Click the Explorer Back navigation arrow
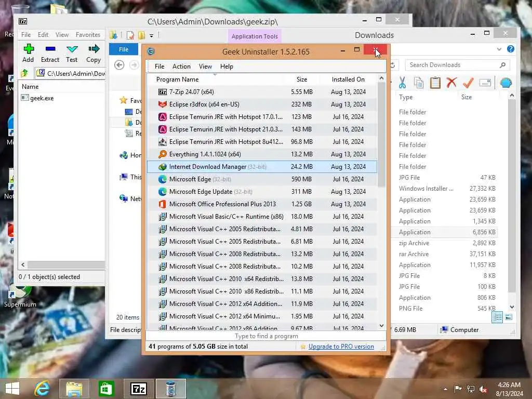Screen dimensions: 532x399 119,65
